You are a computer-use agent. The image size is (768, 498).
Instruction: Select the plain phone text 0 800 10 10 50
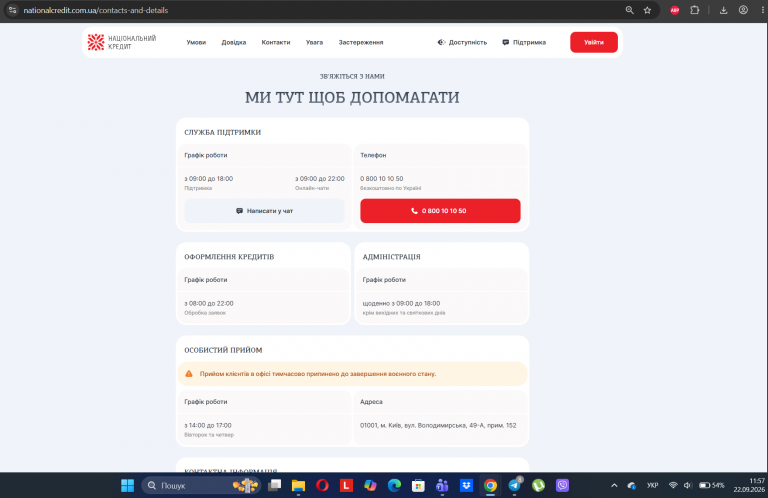[x=382, y=179]
